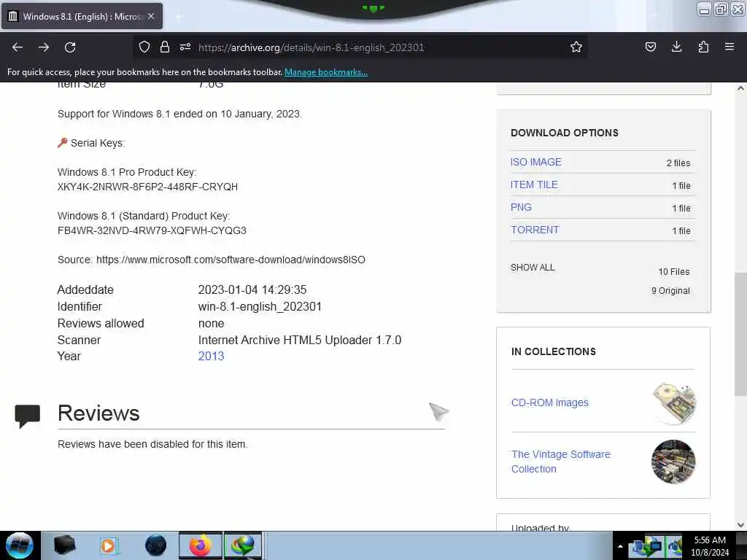Open PNG download option

[521, 207]
